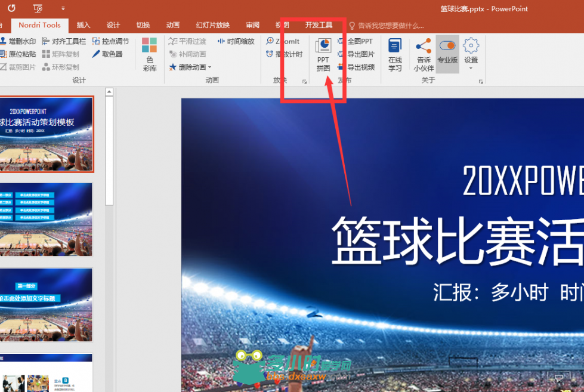Select first slide thumbnail 球比赛活动策划模板
This screenshot has height=392, width=584.
pyautogui.click(x=46, y=134)
